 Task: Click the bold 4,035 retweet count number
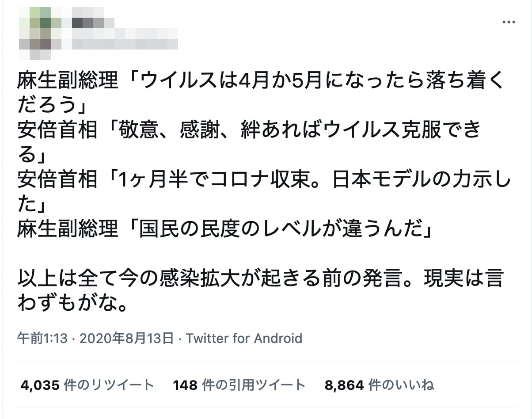(38, 385)
